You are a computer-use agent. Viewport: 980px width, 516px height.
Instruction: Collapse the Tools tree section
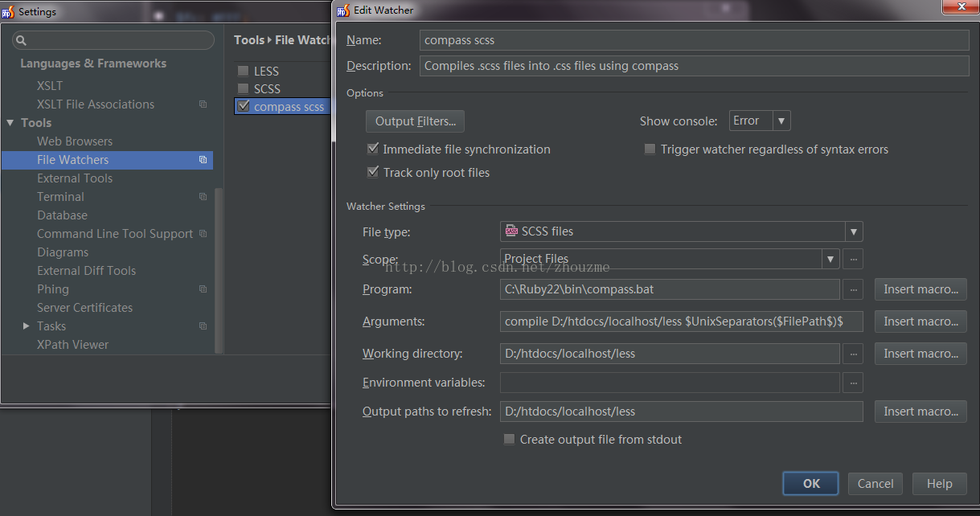point(10,123)
